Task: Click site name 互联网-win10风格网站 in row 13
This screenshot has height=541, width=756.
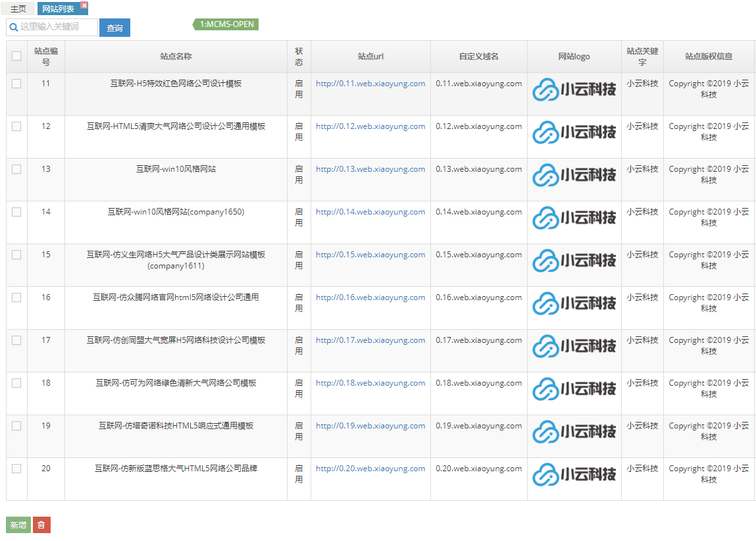Action: pyautogui.click(x=176, y=169)
